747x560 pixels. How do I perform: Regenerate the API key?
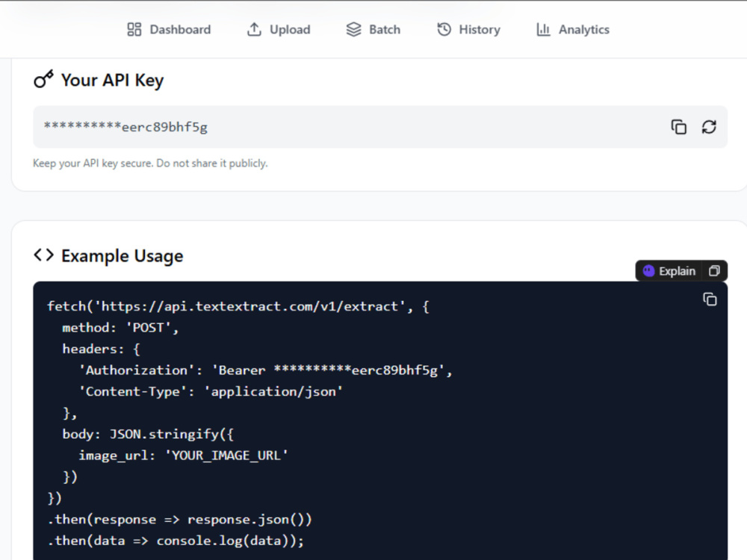pyautogui.click(x=709, y=127)
